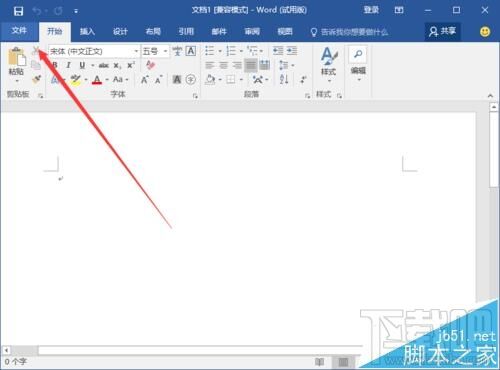This screenshot has height=370, width=500.
Task: Open the font size dropdown
Action: point(155,51)
